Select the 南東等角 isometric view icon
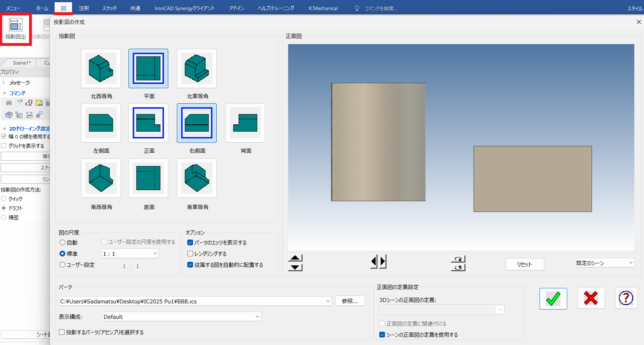This screenshot has height=345, width=644. coord(197,178)
